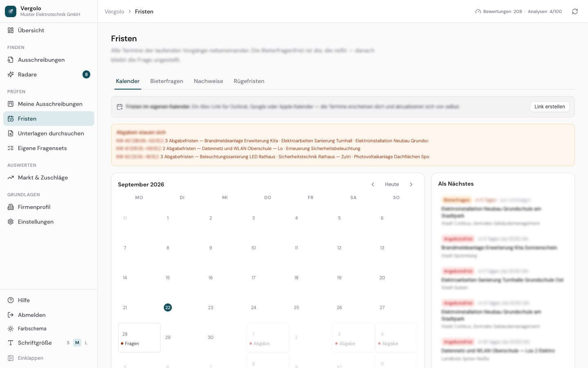This screenshot has height=368, width=588.
Task: Click the Radare badge showing 8
Action: (86, 74)
